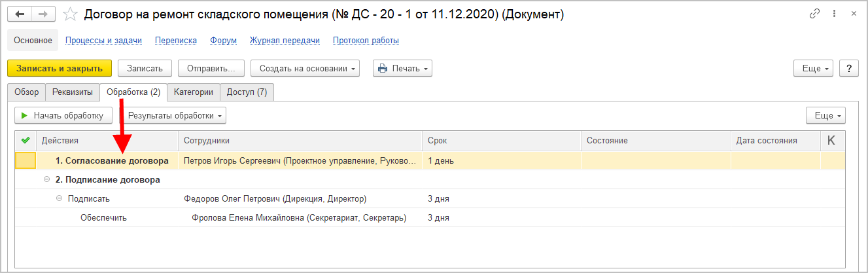Click the Начать обработку button
This screenshot has height=273, width=868.
(63, 116)
